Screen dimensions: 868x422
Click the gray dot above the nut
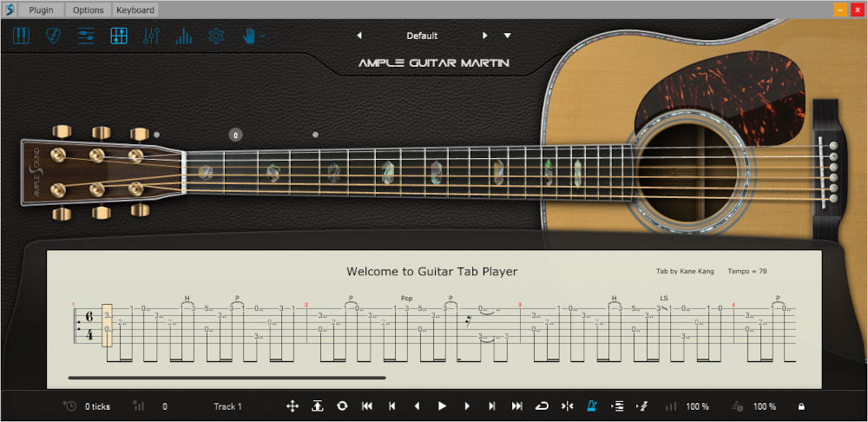tap(156, 134)
